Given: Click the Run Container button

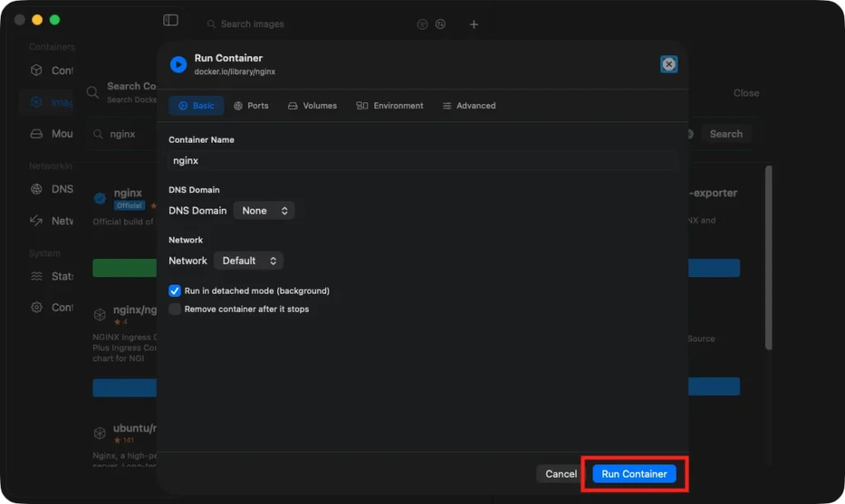Looking at the screenshot, I should (x=634, y=473).
